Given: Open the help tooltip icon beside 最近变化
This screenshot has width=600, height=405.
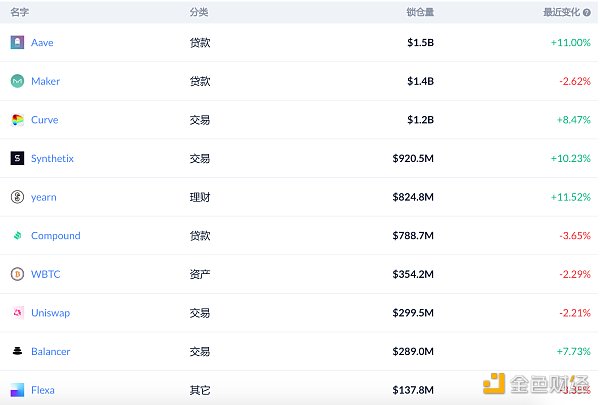Looking at the screenshot, I should pyautogui.click(x=587, y=12).
